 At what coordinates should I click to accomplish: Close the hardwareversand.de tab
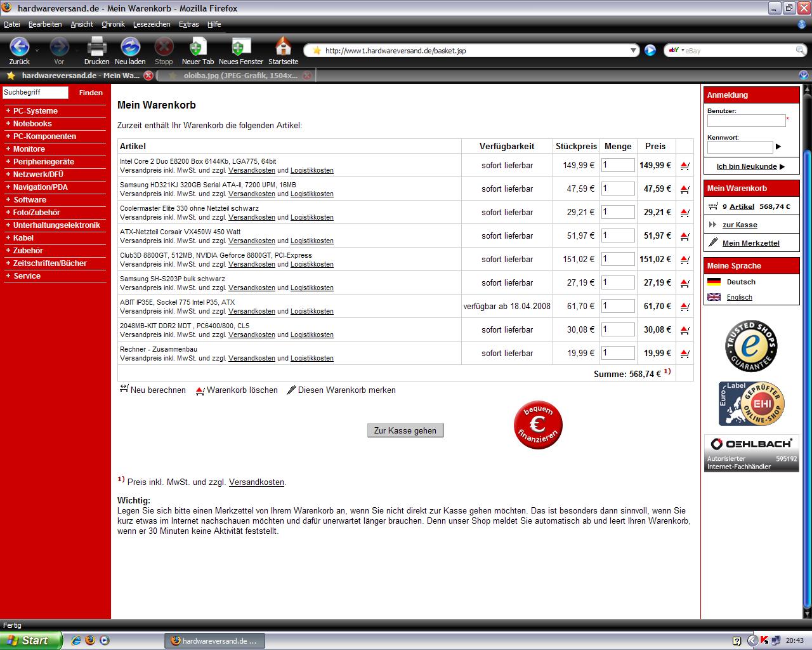pyautogui.click(x=148, y=76)
